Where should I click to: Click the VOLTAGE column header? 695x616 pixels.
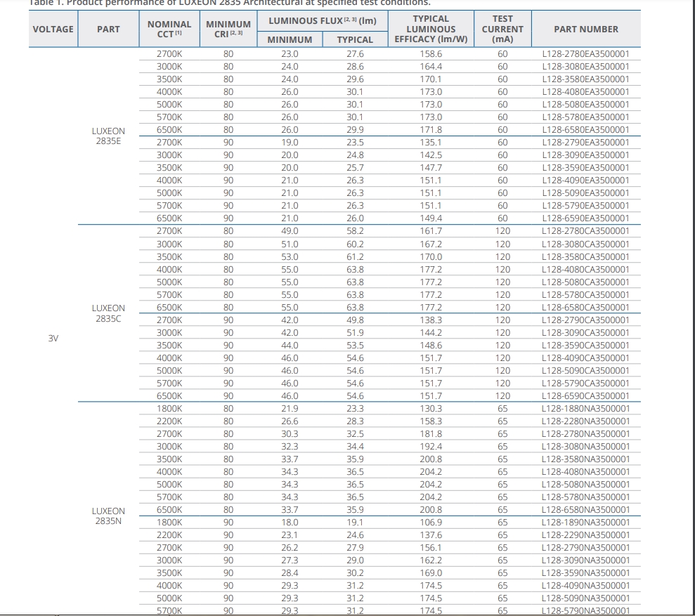coord(53,30)
